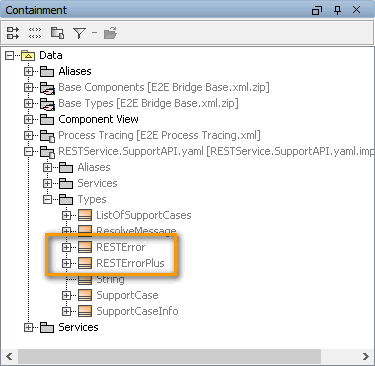Click the right scroll arrow
Screen dimensions: 375x366
tap(366, 356)
